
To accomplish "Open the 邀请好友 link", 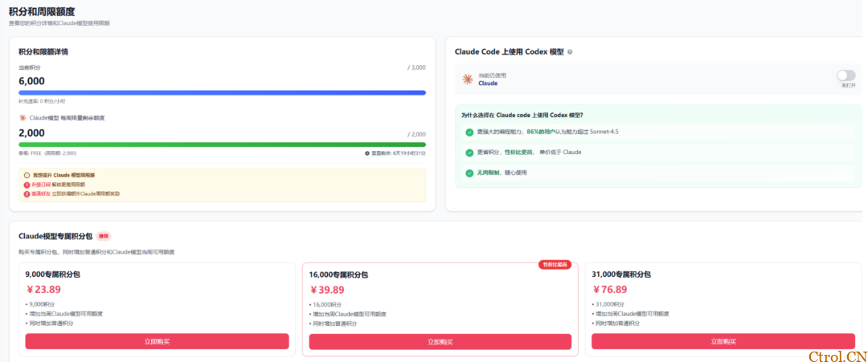I will (x=42, y=194).
